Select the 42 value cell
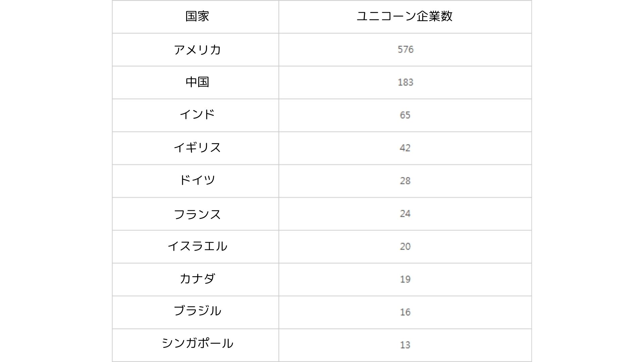The height and width of the screenshot is (362, 644). pos(405,148)
